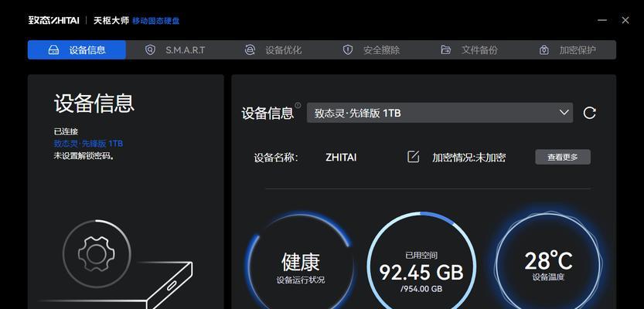
Task: Expand the 致态灵·先锋版 1TB device dropdown
Action: [x=440, y=113]
